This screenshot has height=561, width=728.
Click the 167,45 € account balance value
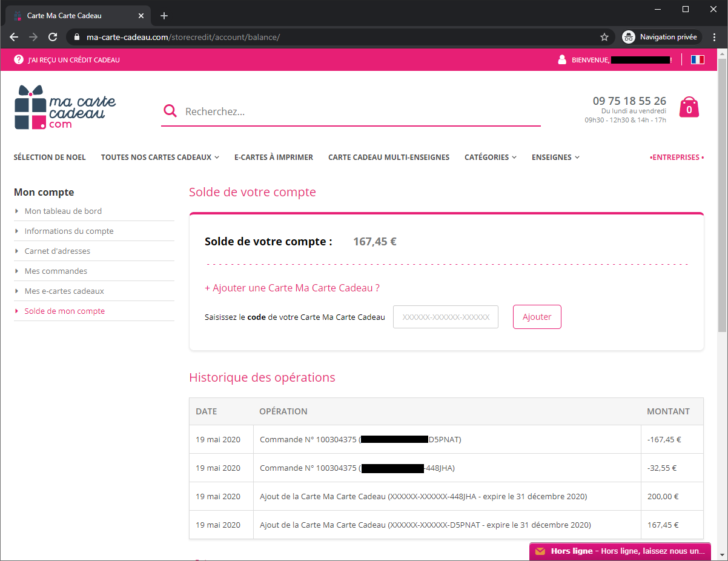tap(375, 242)
